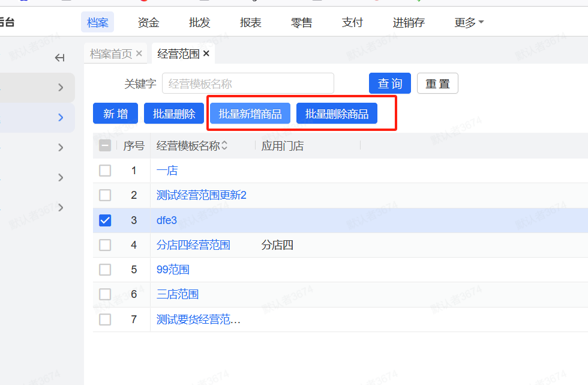
Task: Close the 经营范围 tab
Action: tap(206, 53)
